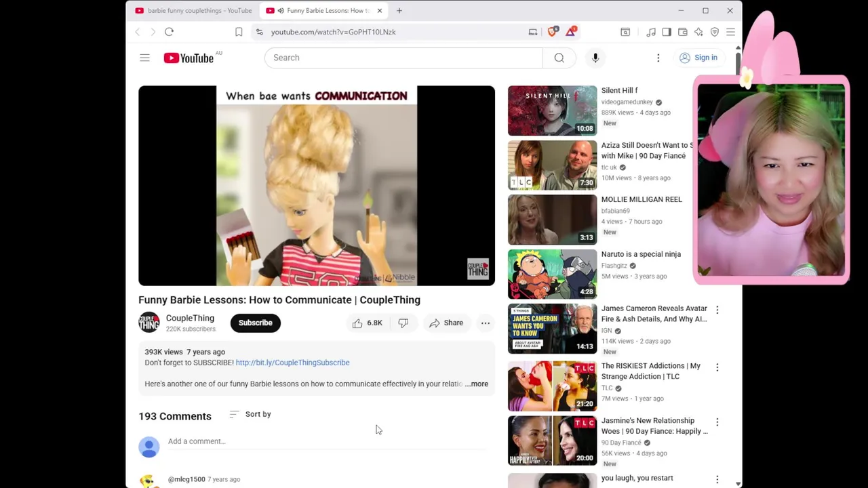Open YouTube settings three-dot menu

pos(658,58)
